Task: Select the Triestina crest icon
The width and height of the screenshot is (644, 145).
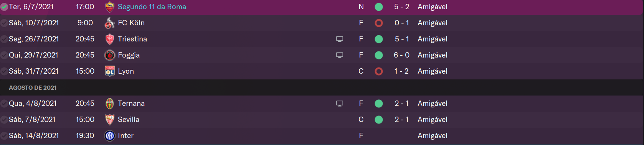Action: click(110, 39)
